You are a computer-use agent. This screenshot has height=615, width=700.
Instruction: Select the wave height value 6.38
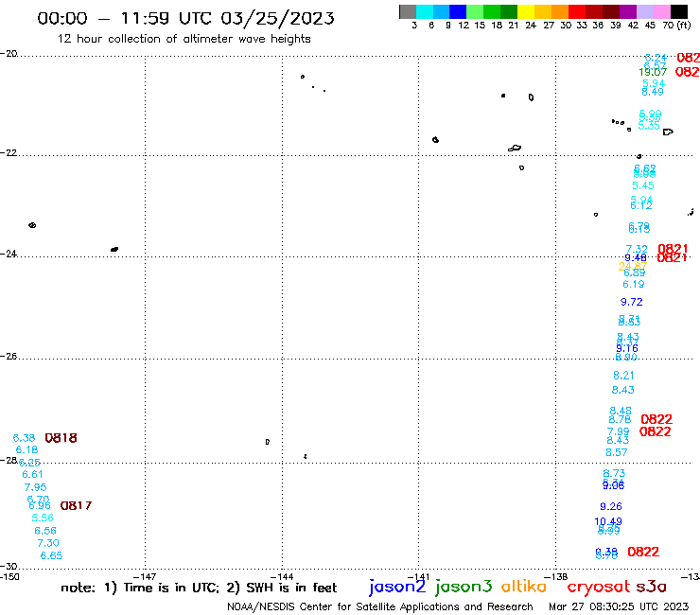pos(24,438)
